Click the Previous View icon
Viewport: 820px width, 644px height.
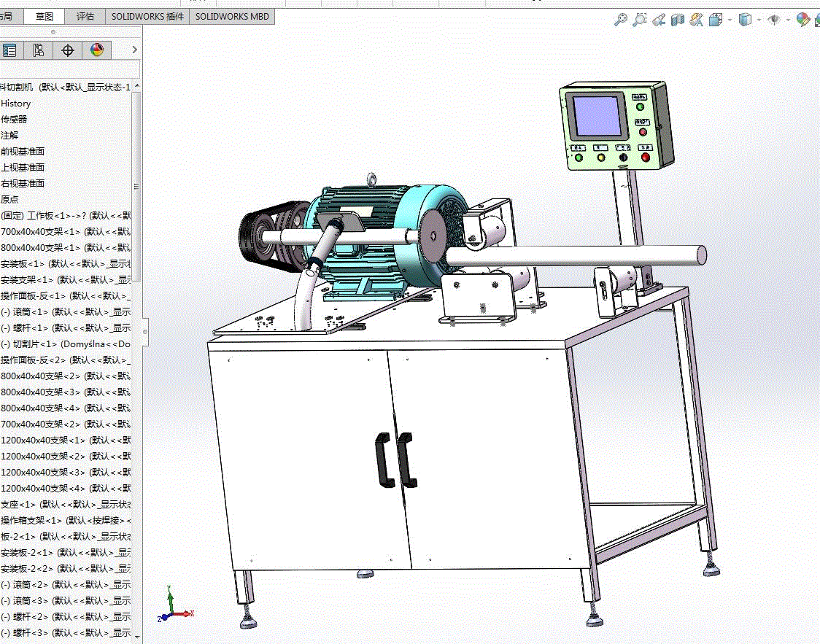[x=658, y=20]
